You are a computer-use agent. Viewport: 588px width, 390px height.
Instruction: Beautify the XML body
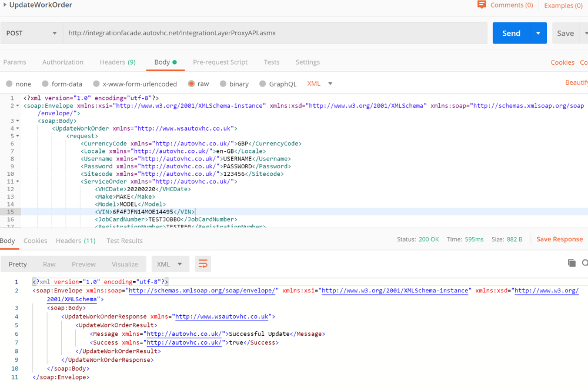coord(576,82)
